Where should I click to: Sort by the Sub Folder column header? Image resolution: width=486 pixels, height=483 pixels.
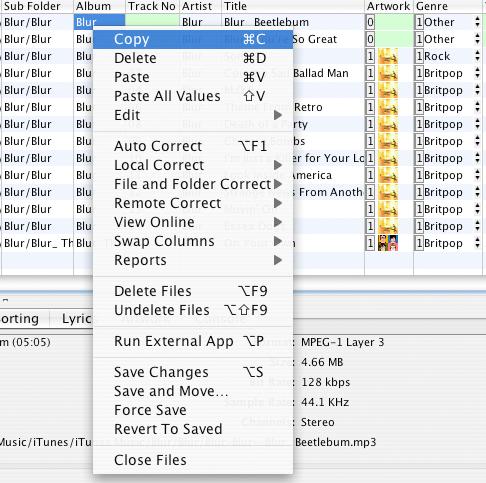pyautogui.click(x=37, y=6)
